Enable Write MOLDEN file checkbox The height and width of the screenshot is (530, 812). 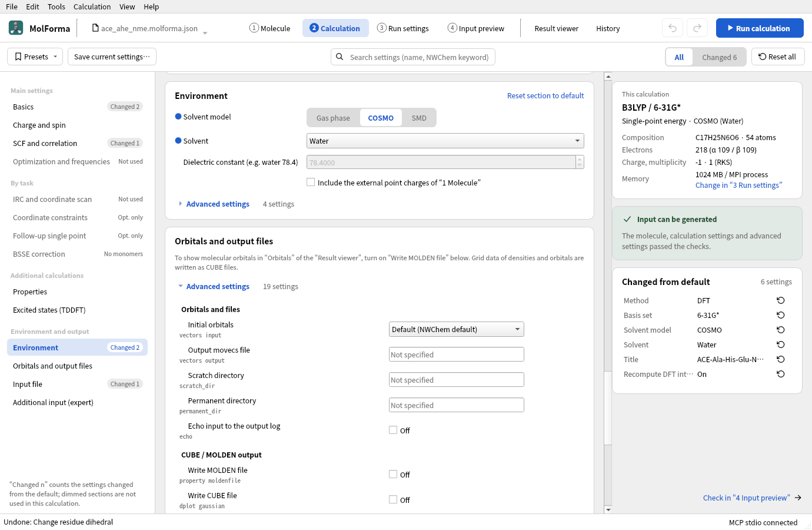click(393, 474)
